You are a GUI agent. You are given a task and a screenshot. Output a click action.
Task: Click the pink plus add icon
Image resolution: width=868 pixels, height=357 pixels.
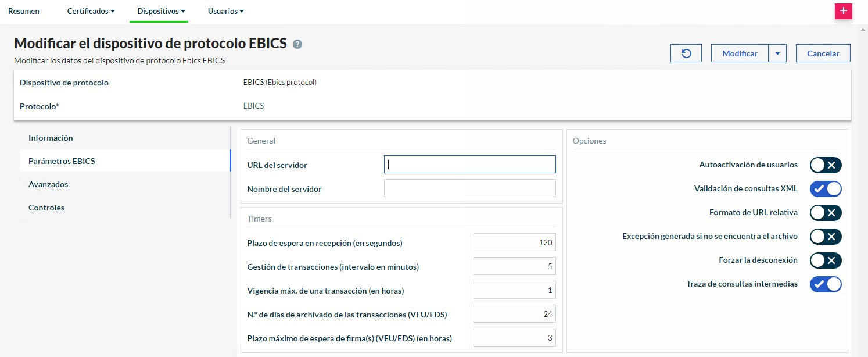click(843, 11)
